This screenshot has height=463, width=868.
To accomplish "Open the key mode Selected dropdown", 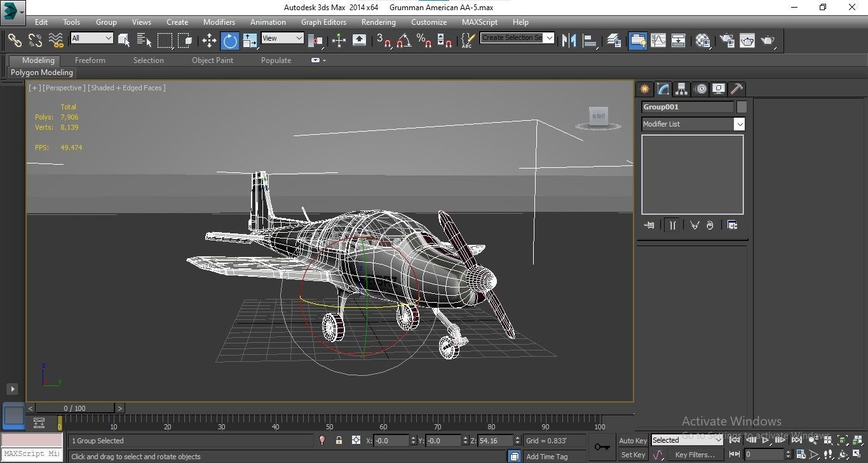I will [687, 440].
